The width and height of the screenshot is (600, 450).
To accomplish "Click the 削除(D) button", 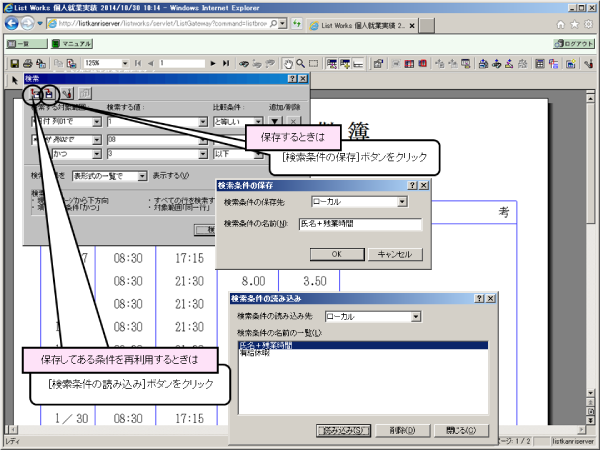I will (x=403, y=430).
